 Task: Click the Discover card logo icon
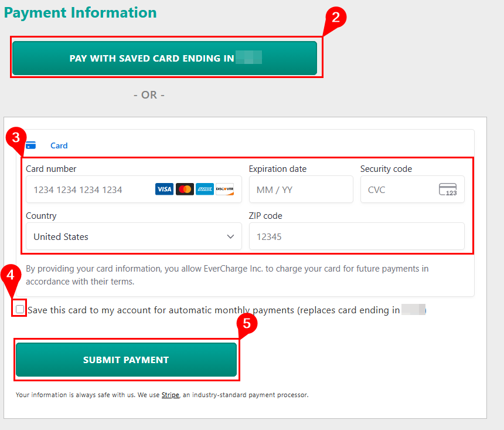point(224,189)
